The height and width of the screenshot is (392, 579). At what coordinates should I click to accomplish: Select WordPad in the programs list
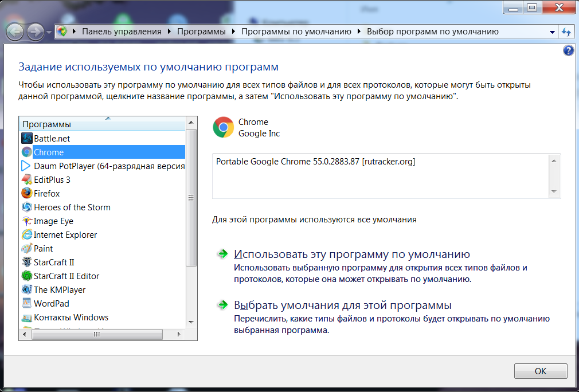point(103,303)
